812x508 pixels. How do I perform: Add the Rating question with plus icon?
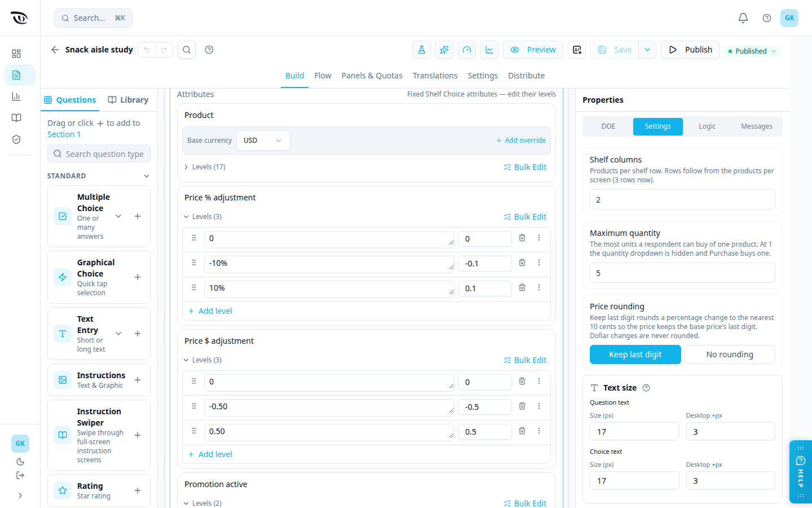tap(138, 491)
